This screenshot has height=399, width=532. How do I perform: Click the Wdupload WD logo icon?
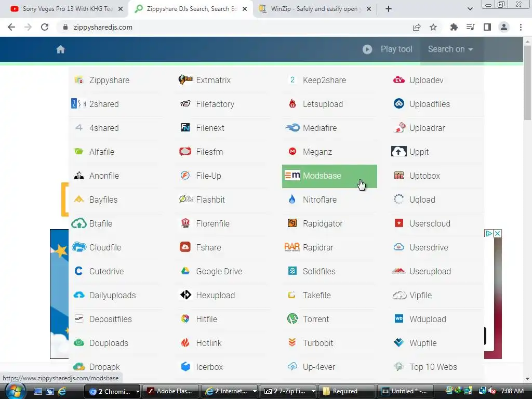click(398, 318)
